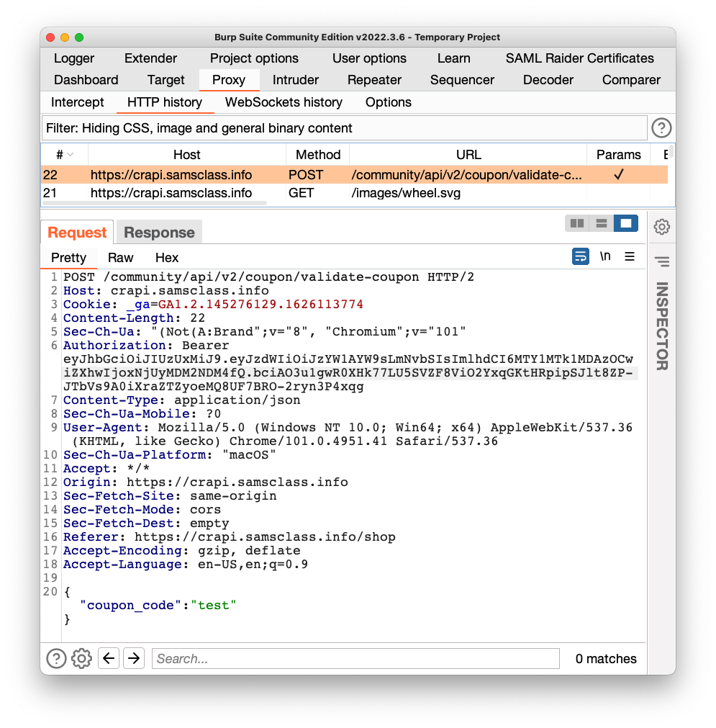Sort by the # column dropdown arrow

pyautogui.click(x=70, y=155)
